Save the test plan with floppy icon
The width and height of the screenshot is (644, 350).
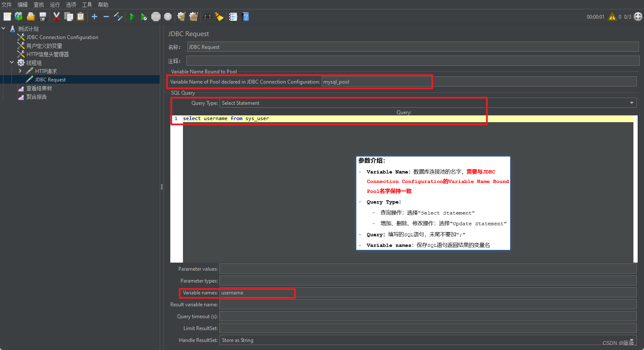(x=43, y=17)
